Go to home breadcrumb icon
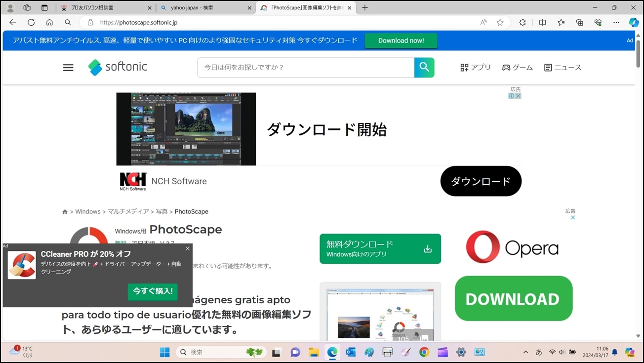Screen dimensions: 644x363 coord(65,212)
